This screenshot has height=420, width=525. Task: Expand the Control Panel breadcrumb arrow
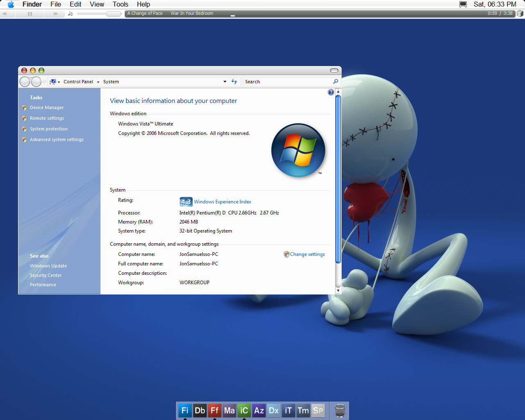click(x=98, y=82)
